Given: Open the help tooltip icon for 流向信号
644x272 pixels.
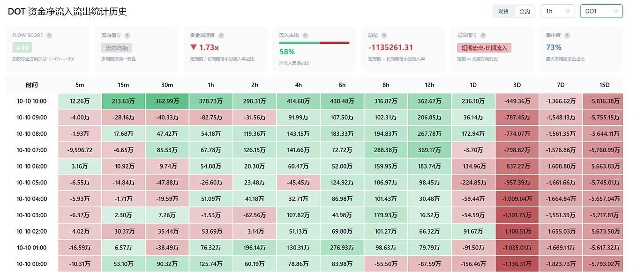Looking at the screenshot, I should (x=127, y=36).
